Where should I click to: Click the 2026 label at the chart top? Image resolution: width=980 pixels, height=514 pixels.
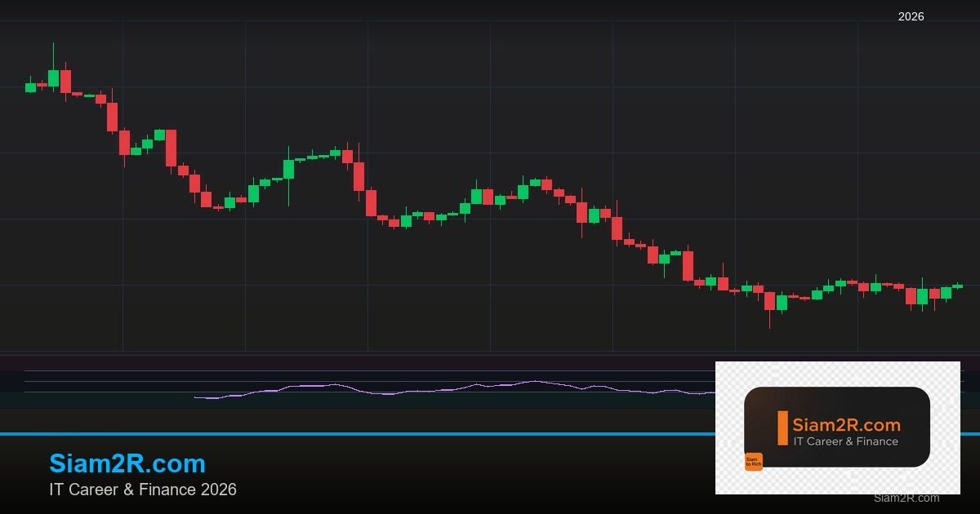pyautogui.click(x=911, y=16)
